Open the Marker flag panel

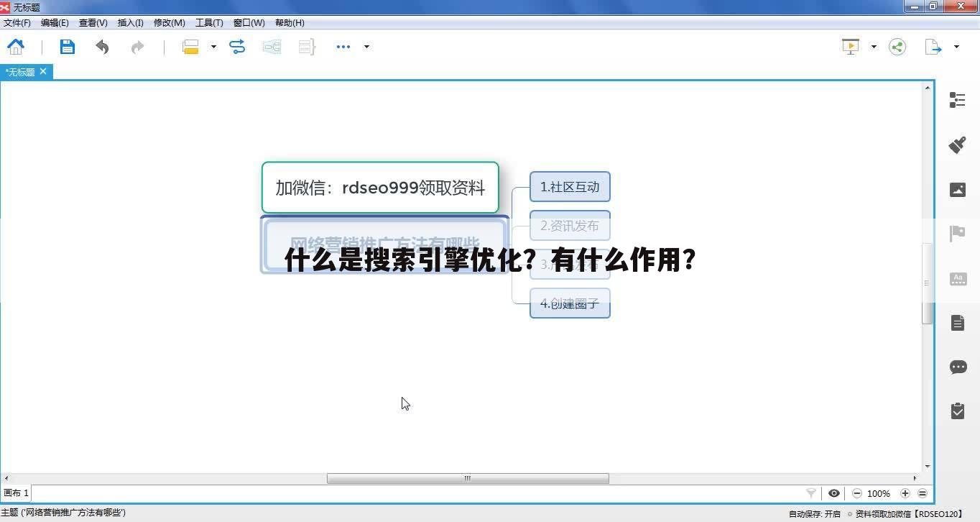click(958, 233)
